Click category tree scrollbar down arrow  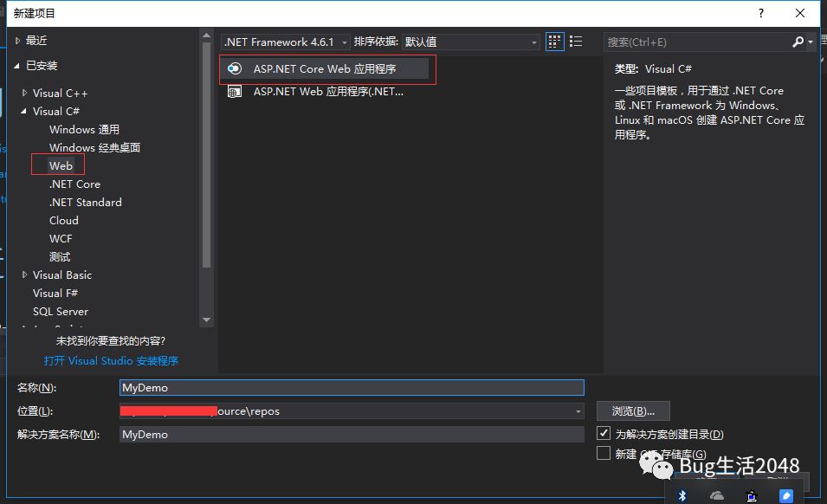pos(206,320)
